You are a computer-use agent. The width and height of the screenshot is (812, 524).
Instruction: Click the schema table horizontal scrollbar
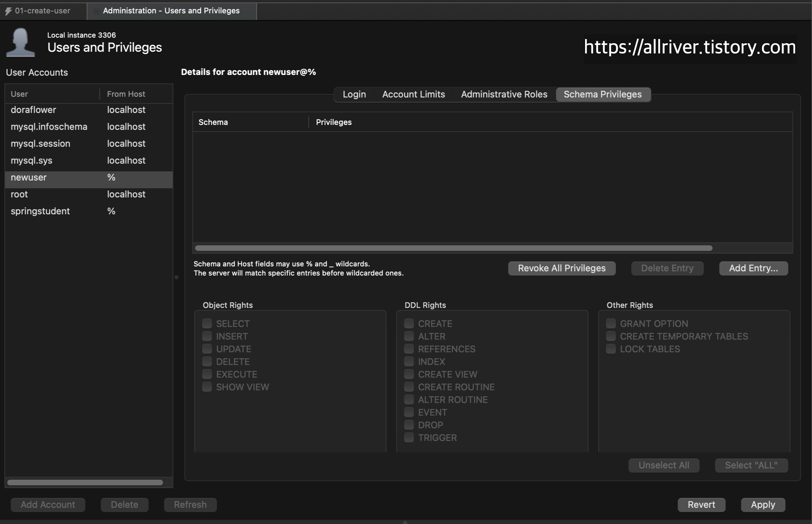(x=453, y=248)
